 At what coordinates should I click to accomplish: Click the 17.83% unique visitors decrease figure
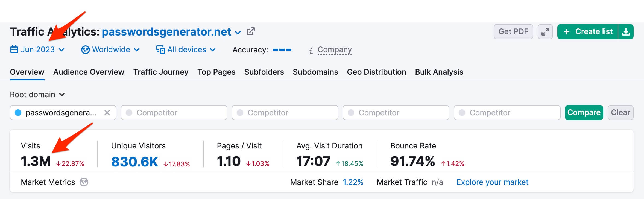point(177,164)
